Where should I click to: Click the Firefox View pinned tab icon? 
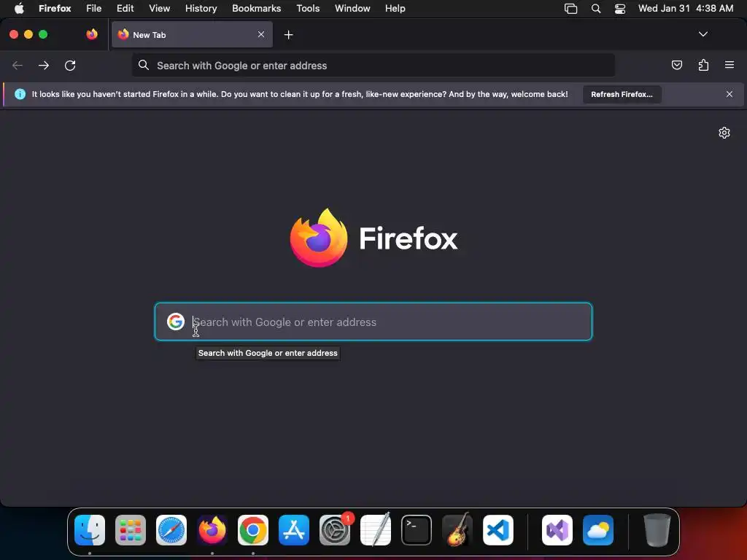click(x=92, y=34)
